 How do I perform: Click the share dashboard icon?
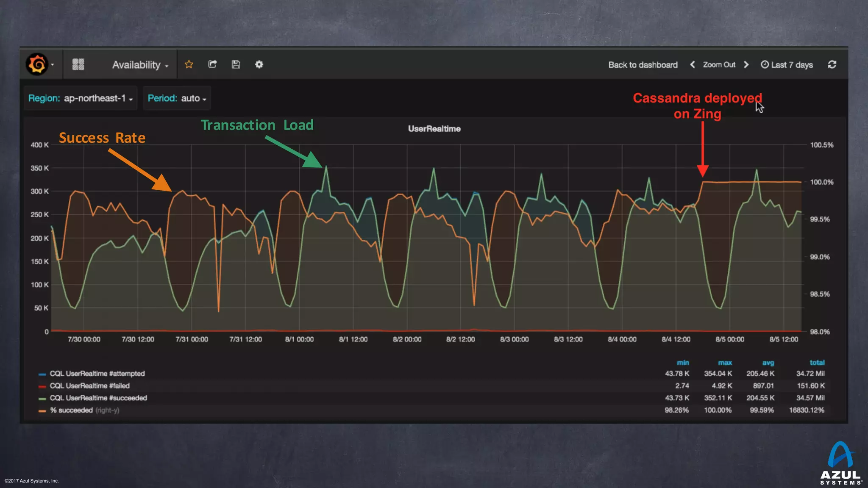tap(212, 64)
